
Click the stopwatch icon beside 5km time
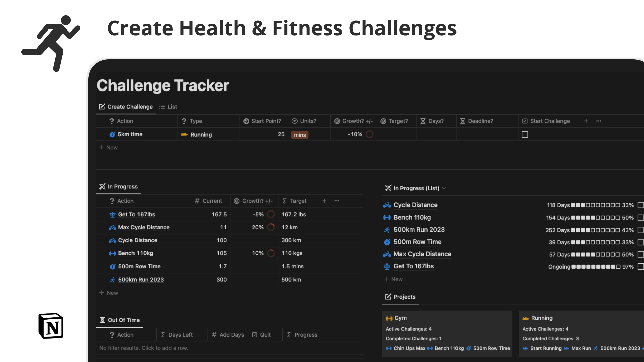click(x=112, y=134)
